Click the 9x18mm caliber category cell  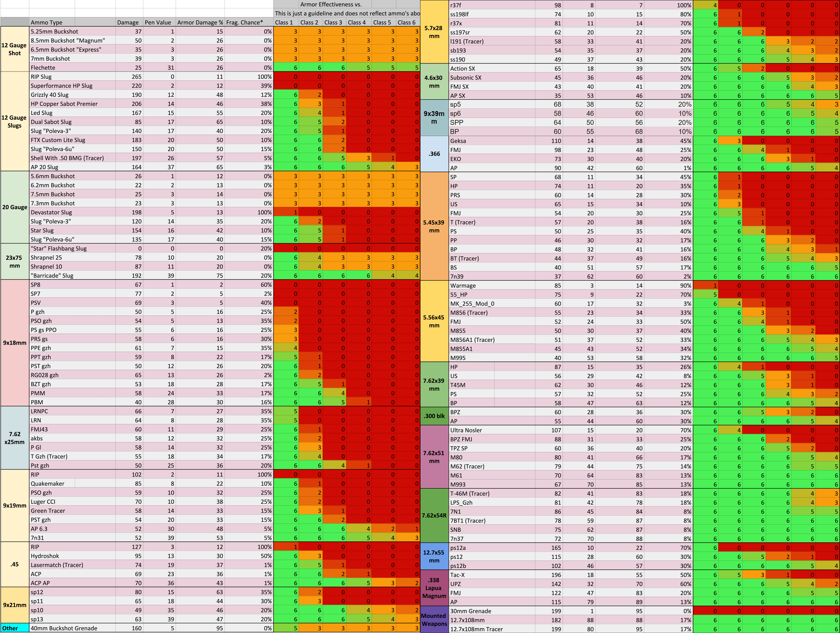(x=15, y=343)
